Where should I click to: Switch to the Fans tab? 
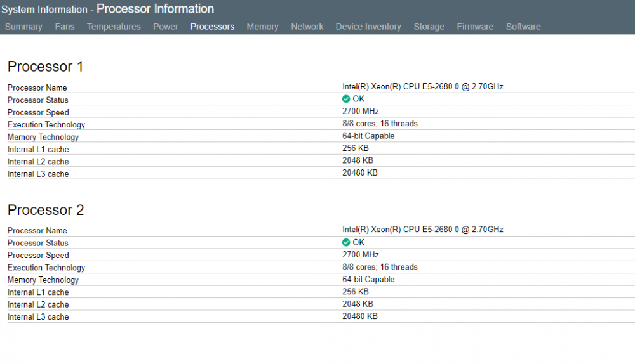[x=65, y=27]
